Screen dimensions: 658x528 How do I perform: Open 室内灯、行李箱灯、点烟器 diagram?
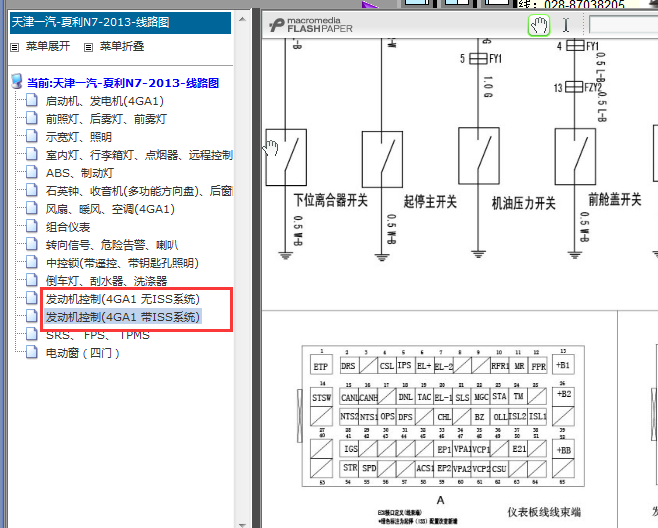point(139,155)
